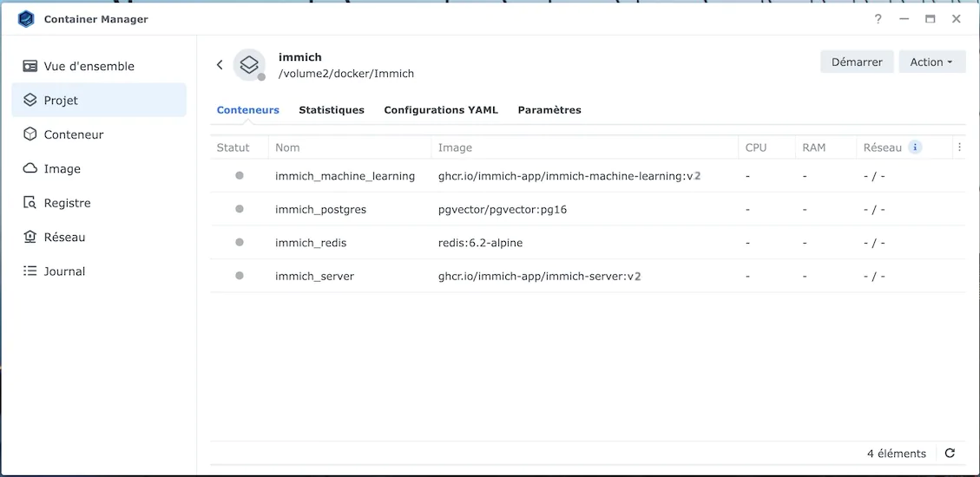Click the immich project layers icon
980x477 pixels.
(249, 64)
